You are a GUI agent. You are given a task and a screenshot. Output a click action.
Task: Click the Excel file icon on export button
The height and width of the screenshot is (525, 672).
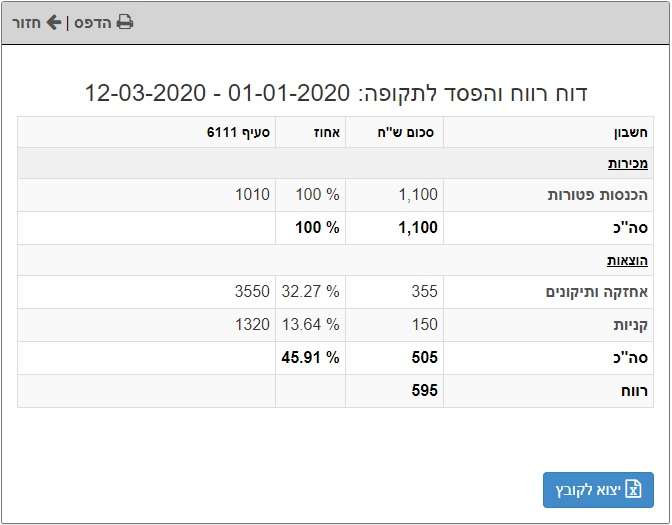point(633,489)
